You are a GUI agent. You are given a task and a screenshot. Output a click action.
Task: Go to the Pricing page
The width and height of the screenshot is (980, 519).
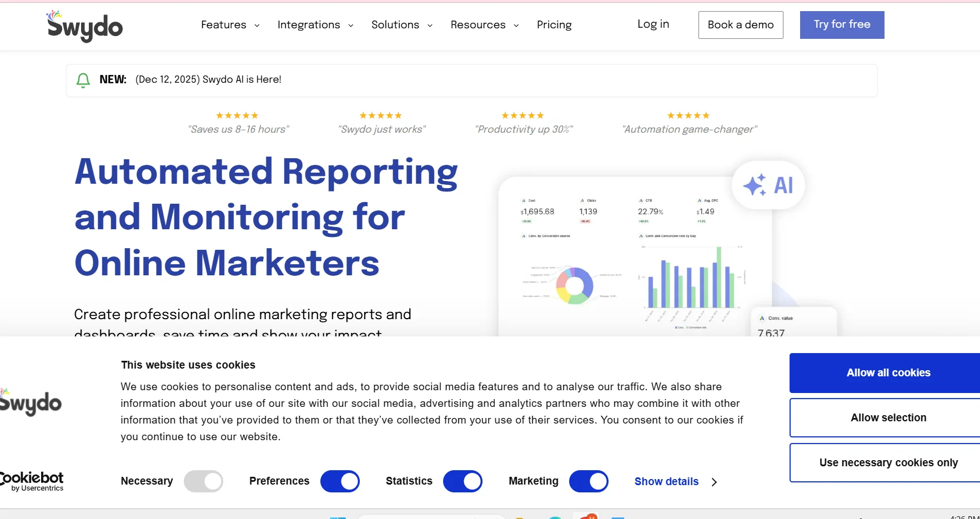point(554,25)
